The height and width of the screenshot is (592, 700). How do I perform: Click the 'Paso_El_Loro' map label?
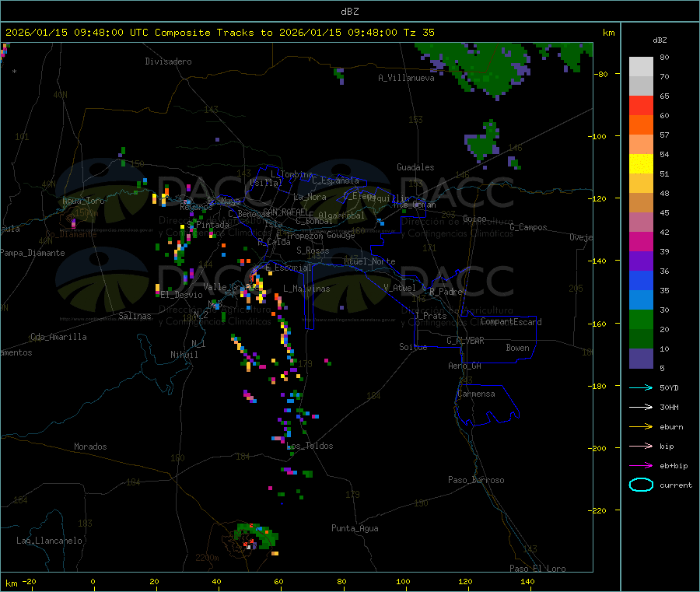(537, 569)
